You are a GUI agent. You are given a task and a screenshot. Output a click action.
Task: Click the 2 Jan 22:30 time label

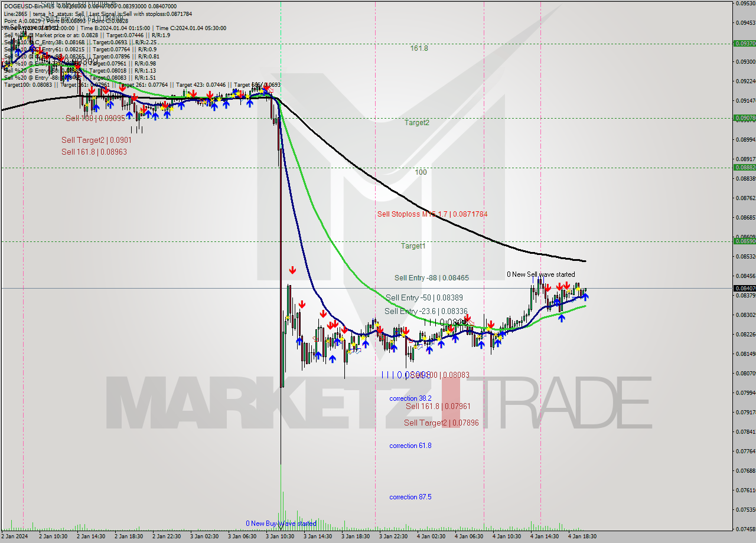click(x=167, y=537)
